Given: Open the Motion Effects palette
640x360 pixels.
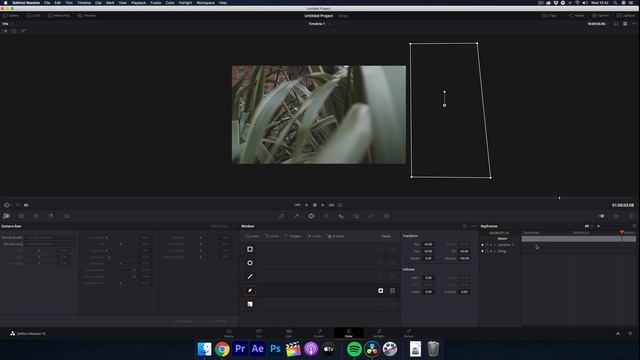Looking at the screenshot, I should click(x=67, y=216).
